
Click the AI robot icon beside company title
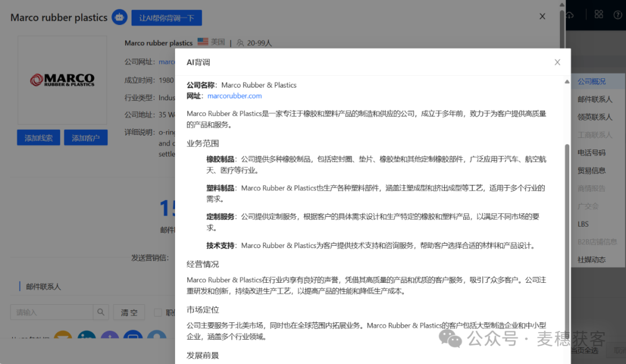tap(119, 17)
